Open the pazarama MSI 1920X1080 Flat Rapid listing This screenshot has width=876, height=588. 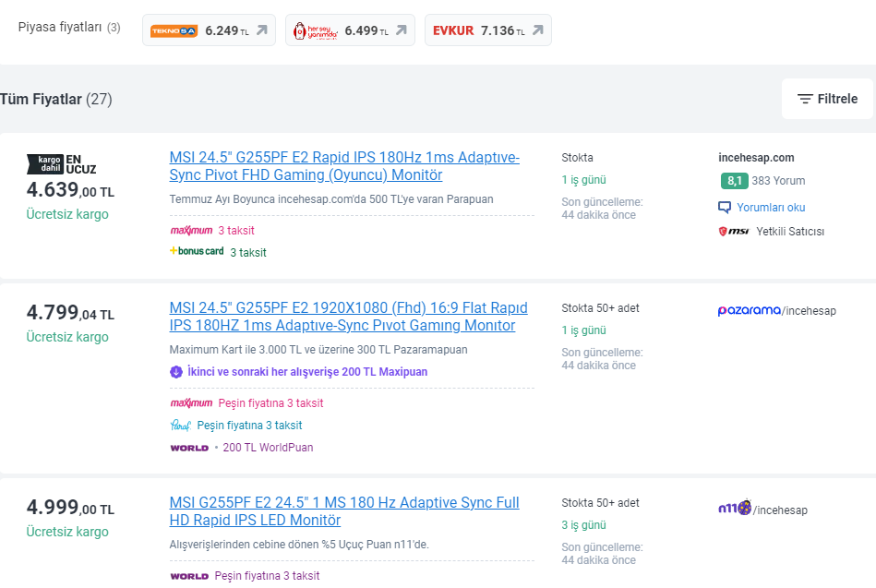pyautogui.click(x=348, y=317)
